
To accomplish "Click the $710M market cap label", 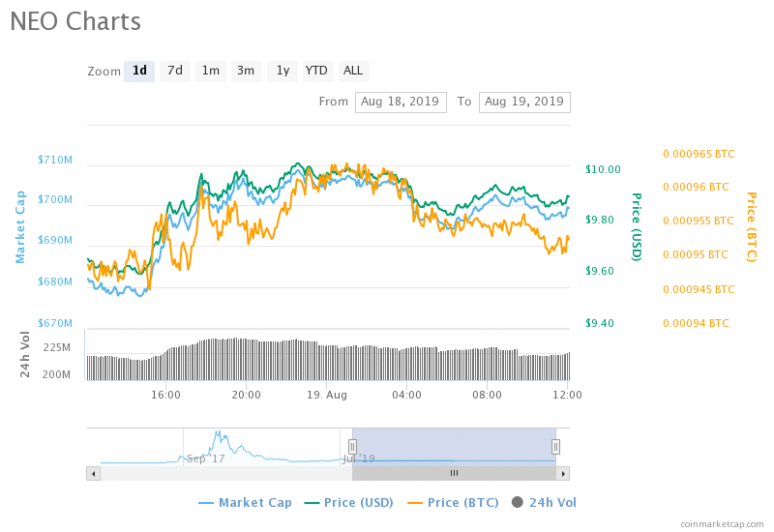I will pyautogui.click(x=55, y=160).
